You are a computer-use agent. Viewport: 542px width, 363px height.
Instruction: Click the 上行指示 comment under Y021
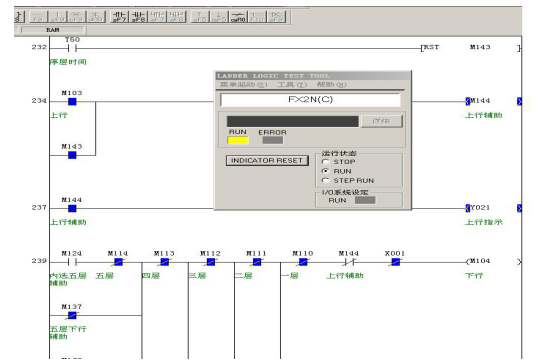pos(484,222)
